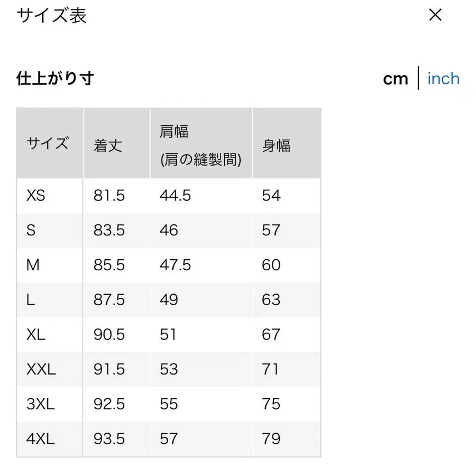Select the cm unit option
Image resolution: width=476 pixels, height=476 pixels.
(396, 78)
